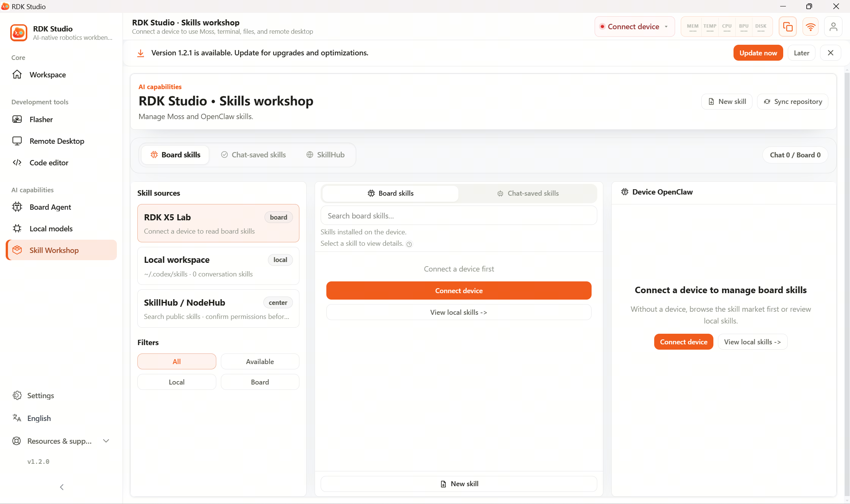Click Later on update banner
The width and height of the screenshot is (850, 504).
(801, 53)
